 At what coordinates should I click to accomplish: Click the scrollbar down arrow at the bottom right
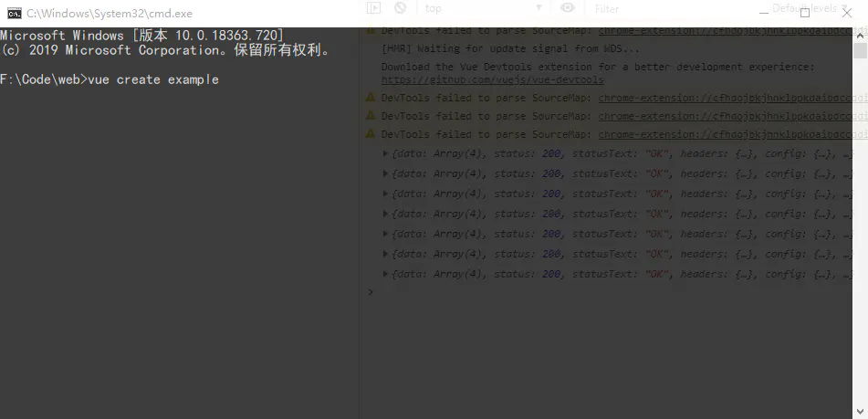(x=860, y=412)
